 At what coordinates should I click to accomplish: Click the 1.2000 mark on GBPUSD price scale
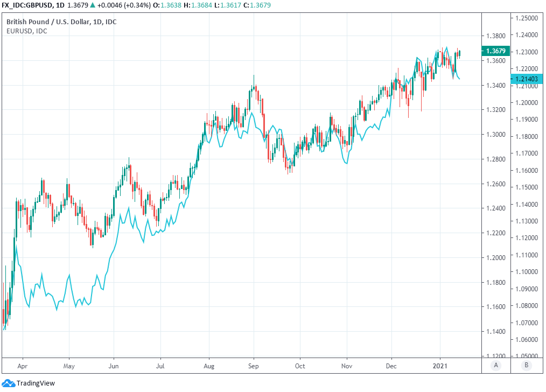(x=495, y=258)
